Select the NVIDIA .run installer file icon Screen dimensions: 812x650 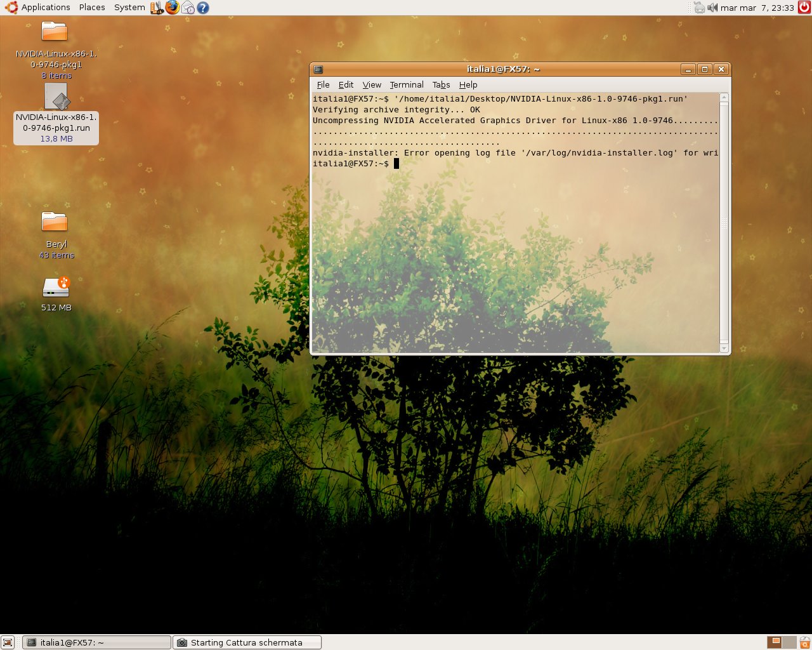click(x=56, y=96)
